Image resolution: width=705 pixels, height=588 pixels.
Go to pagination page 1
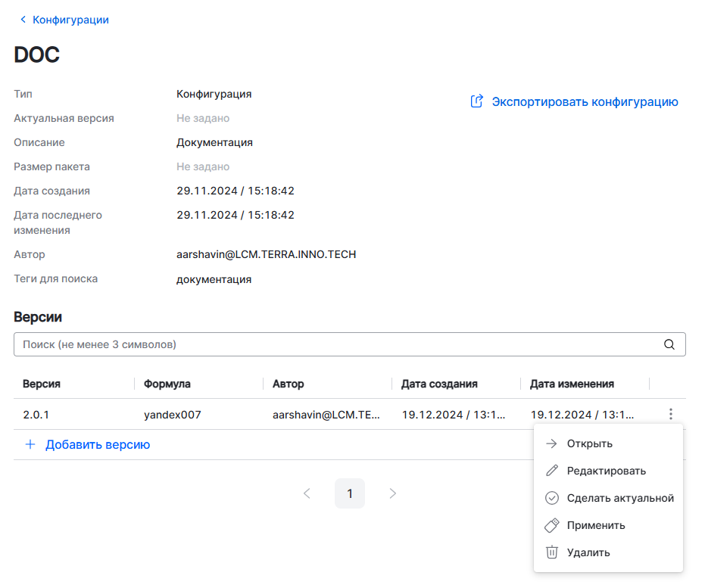point(350,493)
